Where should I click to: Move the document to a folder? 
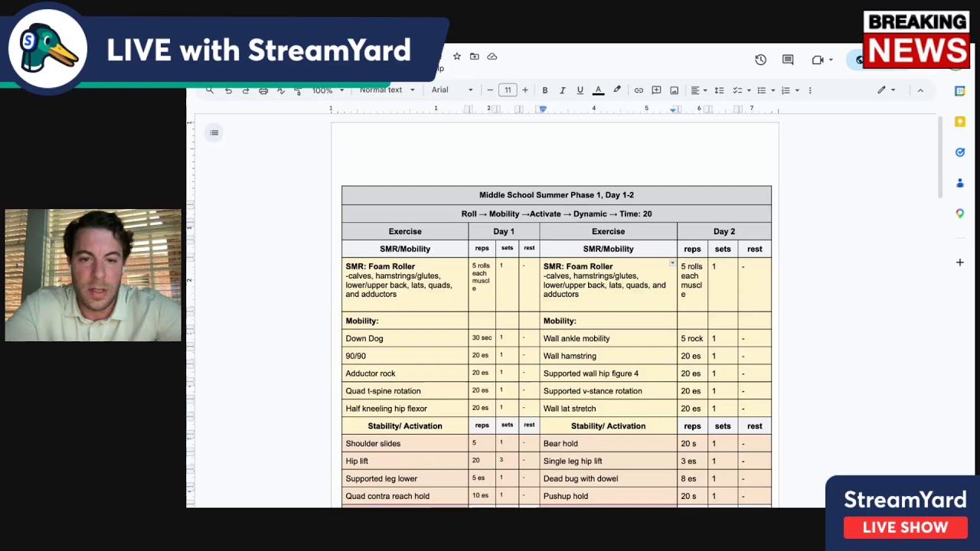475,57
